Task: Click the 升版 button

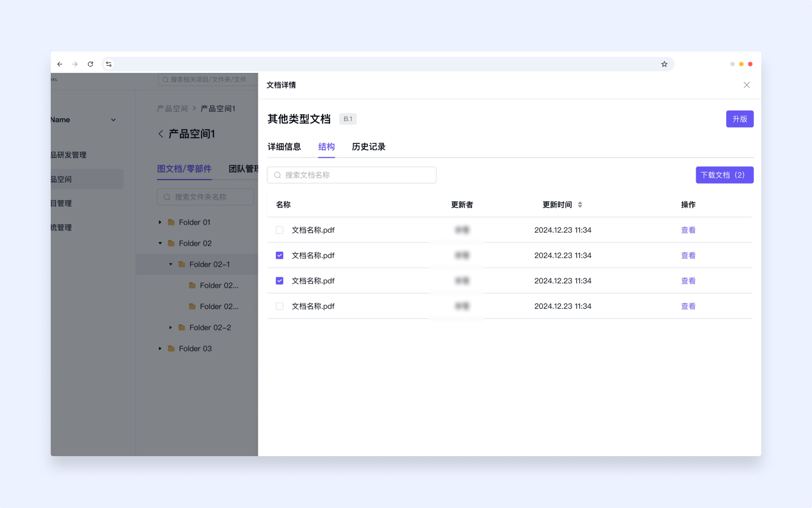Action: [740, 119]
